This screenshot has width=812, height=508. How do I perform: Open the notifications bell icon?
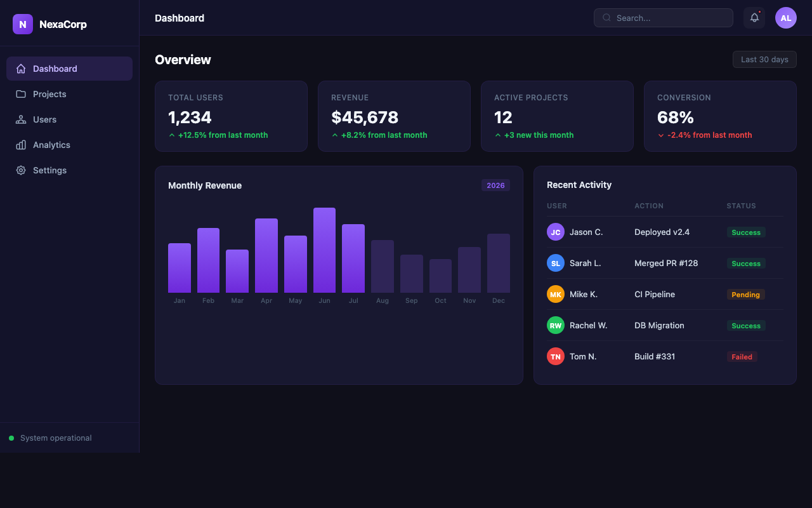tap(754, 18)
